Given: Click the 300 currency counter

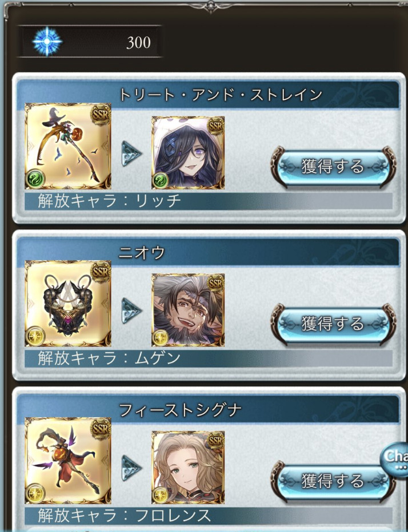Looking at the screenshot, I should (x=90, y=42).
